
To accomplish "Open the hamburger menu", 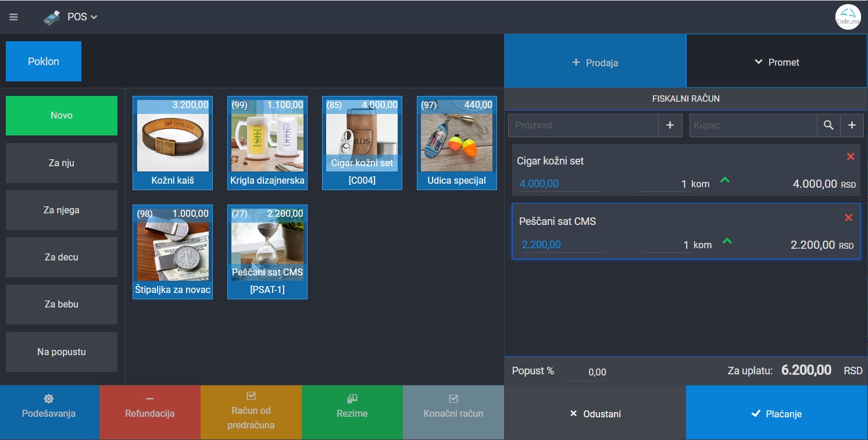I will (14, 17).
